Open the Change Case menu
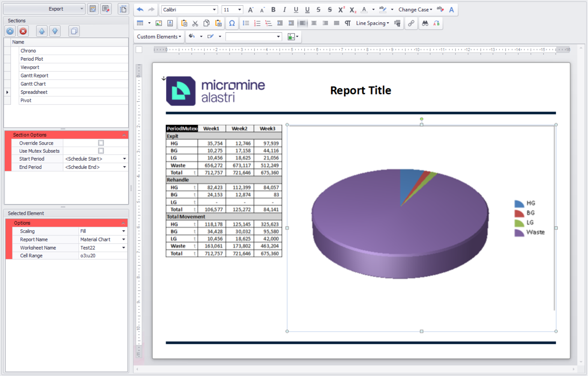Screen dimensions: 588x376 pyautogui.click(x=415, y=9)
